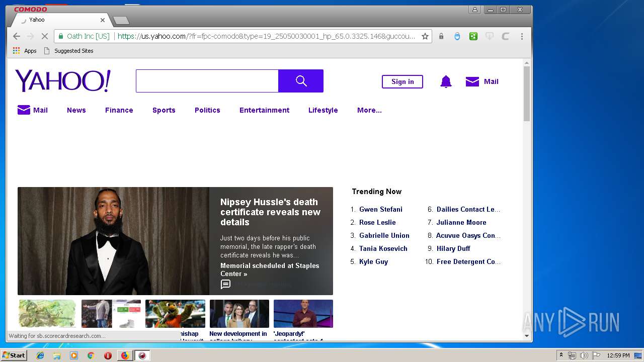Open trending topic Tania Kosevich
This screenshot has width=644, height=362.
[383, 248]
